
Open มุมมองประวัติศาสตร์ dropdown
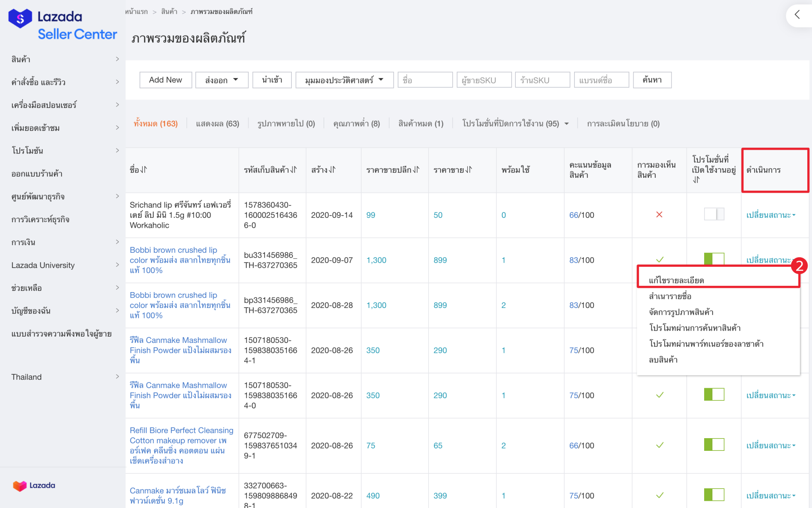[344, 80]
